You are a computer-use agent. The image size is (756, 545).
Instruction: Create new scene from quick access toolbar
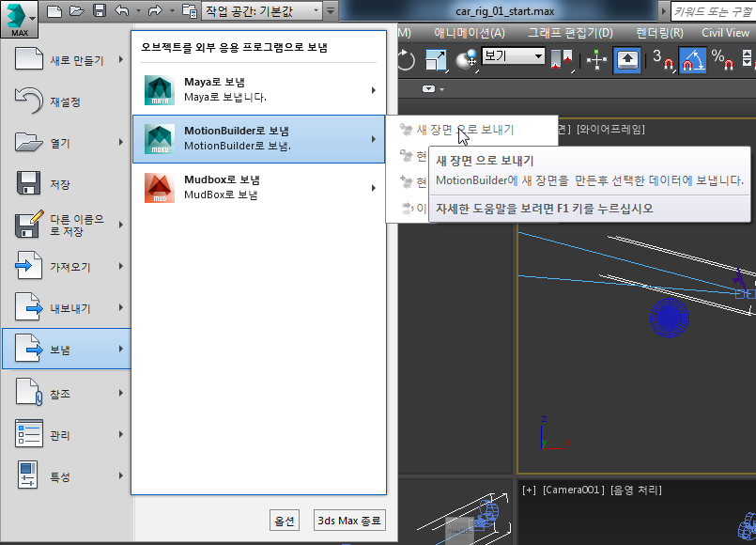click(54, 11)
